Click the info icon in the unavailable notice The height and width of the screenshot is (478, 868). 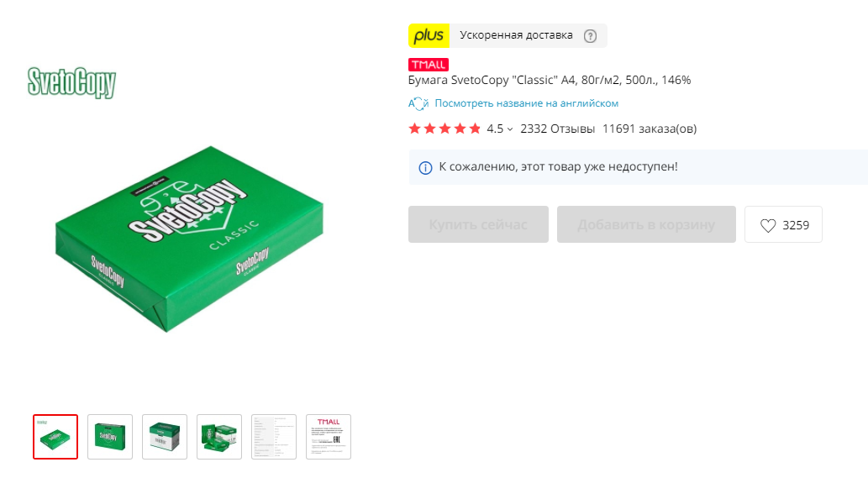(425, 168)
